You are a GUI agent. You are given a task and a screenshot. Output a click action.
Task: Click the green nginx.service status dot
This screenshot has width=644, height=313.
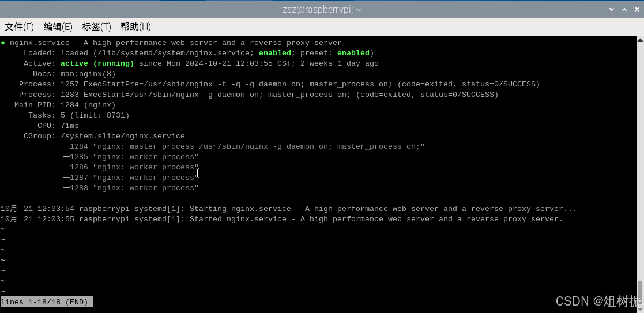pyautogui.click(x=3, y=43)
